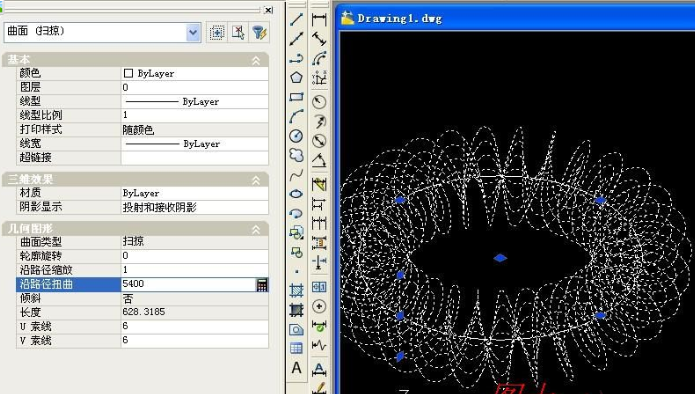Select the Baseline dimension tool
695x394 pixels.
point(319,203)
